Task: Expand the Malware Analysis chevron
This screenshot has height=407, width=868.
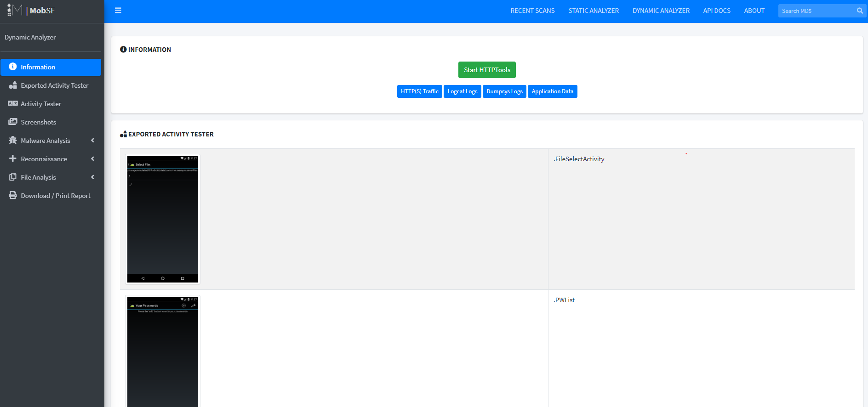Action: click(92, 141)
